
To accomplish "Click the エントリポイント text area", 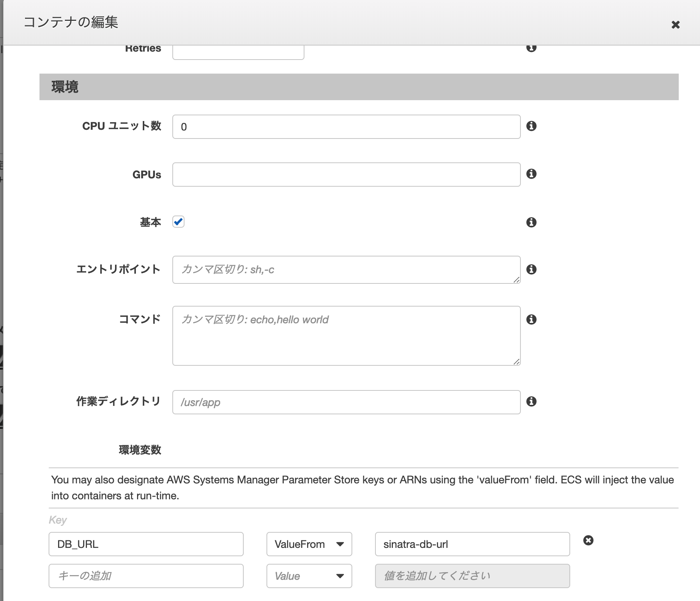I will 346,270.
